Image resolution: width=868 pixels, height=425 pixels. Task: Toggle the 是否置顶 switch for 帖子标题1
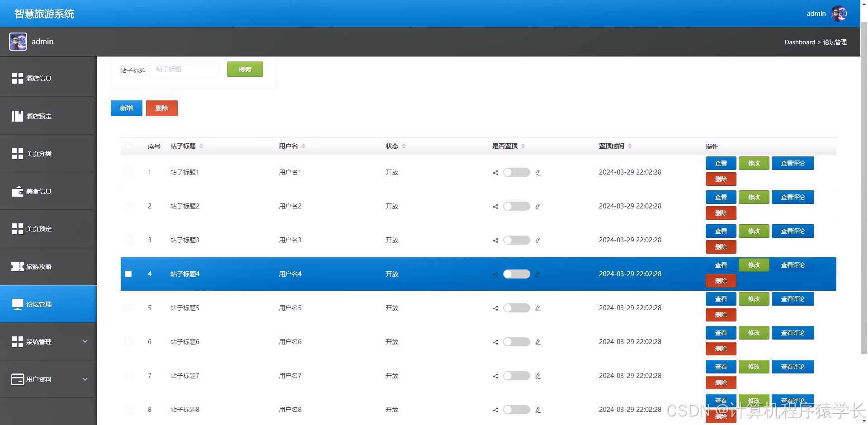517,172
